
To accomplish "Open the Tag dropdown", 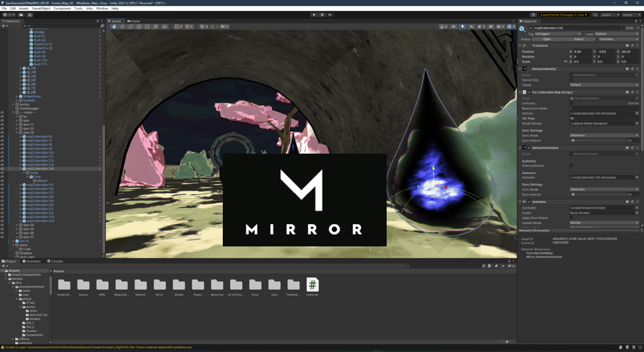I will [558, 34].
